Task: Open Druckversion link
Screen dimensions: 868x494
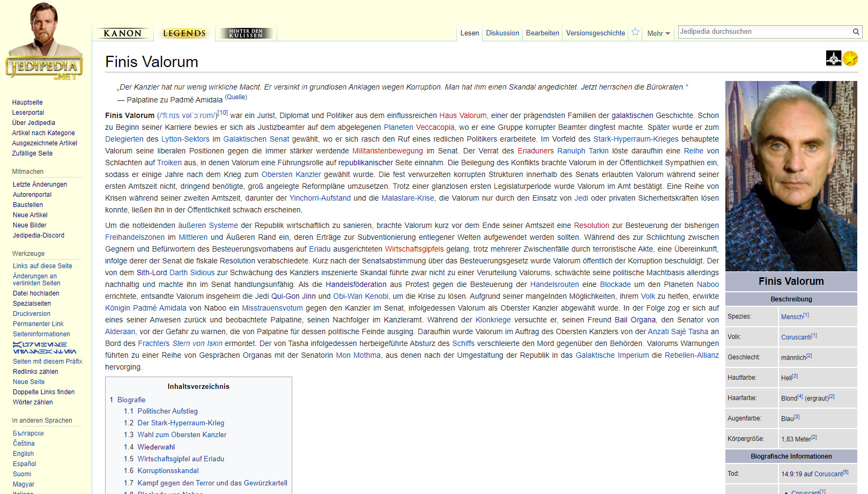Action: pyautogui.click(x=32, y=314)
